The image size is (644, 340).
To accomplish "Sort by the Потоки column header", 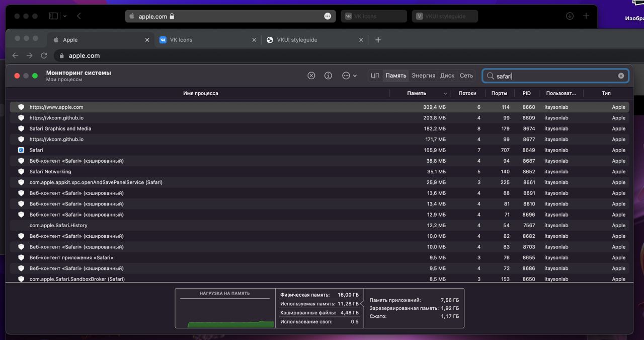I will coord(467,93).
